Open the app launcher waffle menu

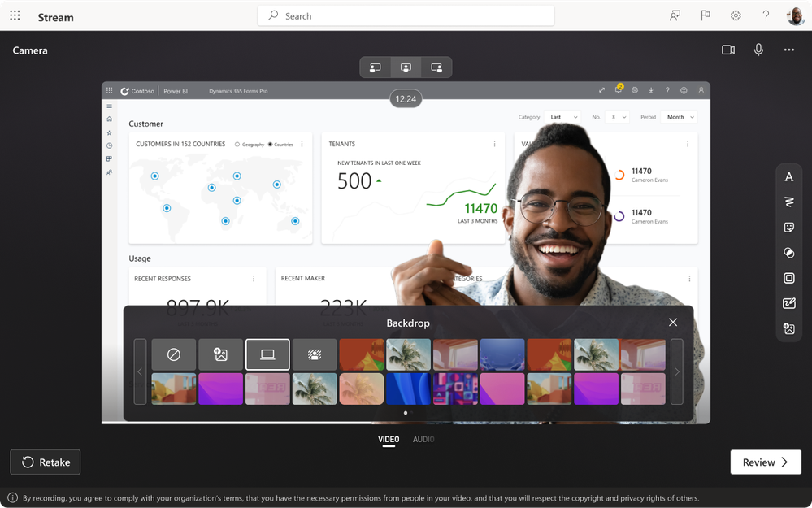tap(15, 15)
